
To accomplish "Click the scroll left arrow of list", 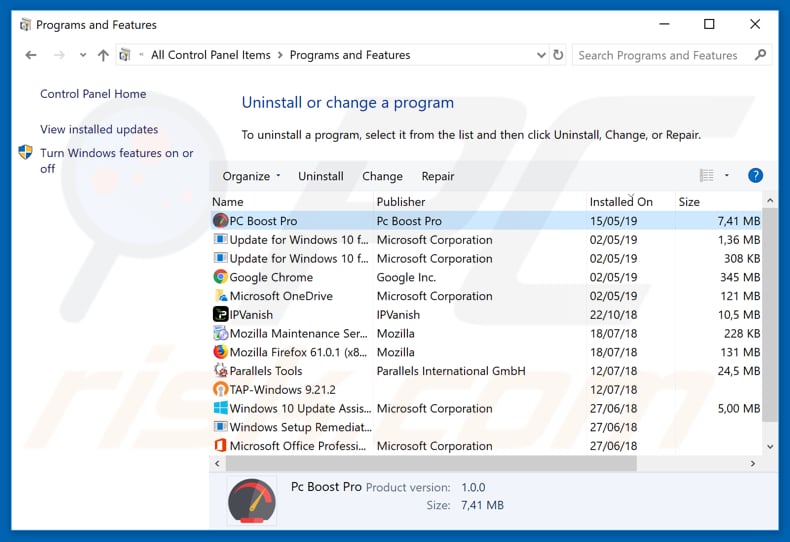I will tap(217, 463).
